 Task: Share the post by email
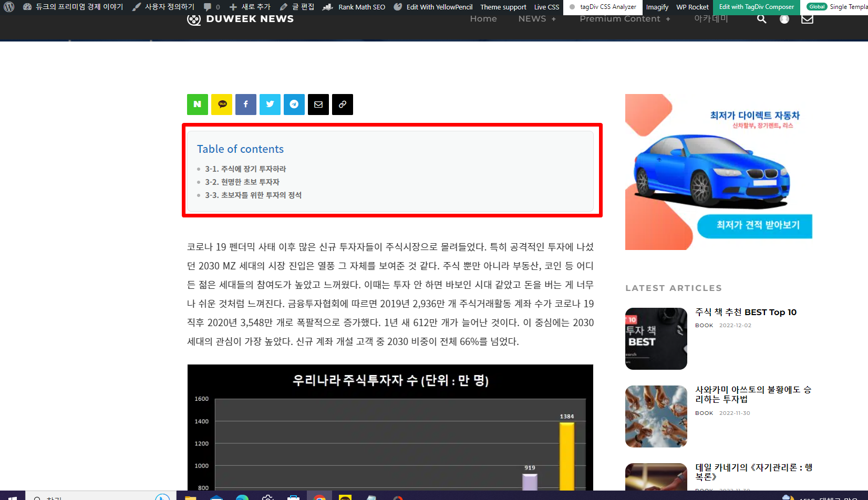[318, 105]
